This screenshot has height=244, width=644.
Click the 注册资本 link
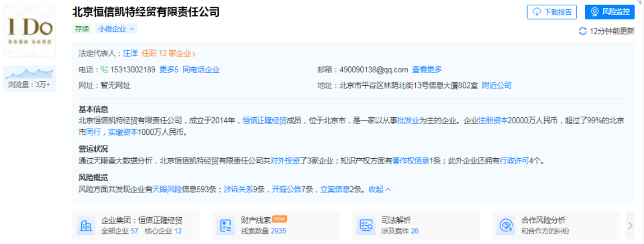493,121
